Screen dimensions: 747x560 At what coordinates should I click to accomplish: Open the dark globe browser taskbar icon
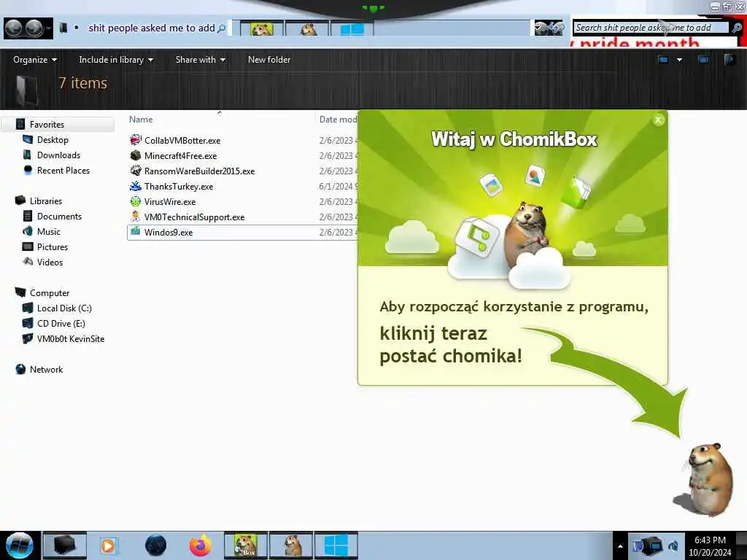pos(155,545)
